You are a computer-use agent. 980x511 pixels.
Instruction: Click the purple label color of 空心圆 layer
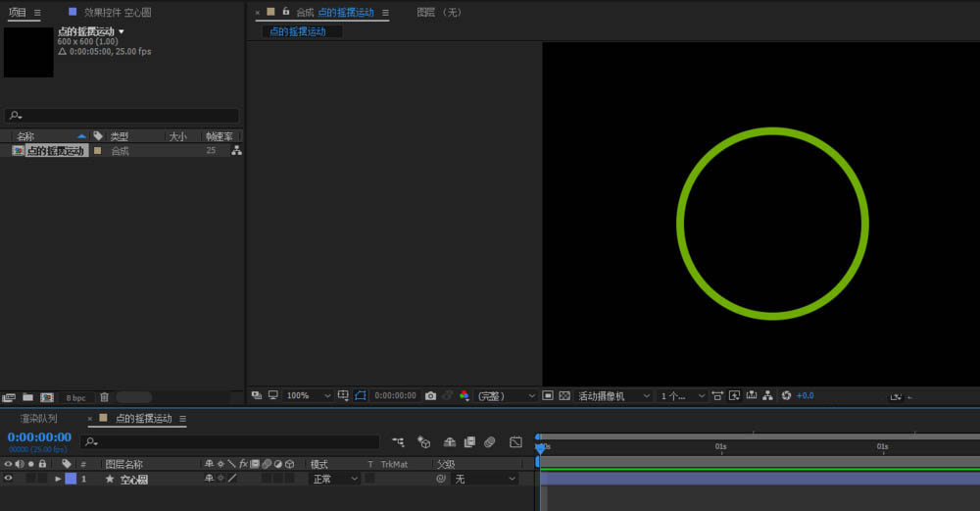tap(71, 479)
